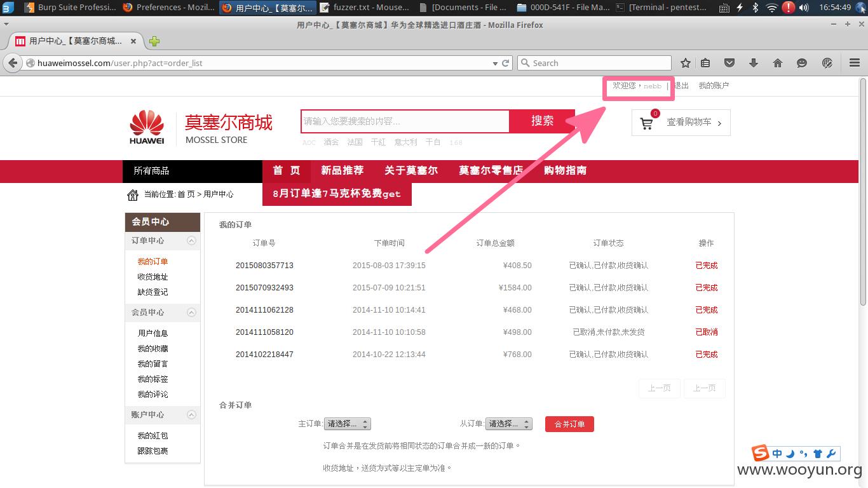Open 我的红包 in sidebar
Image resolution: width=868 pixels, height=488 pixels.
point(153,436)
